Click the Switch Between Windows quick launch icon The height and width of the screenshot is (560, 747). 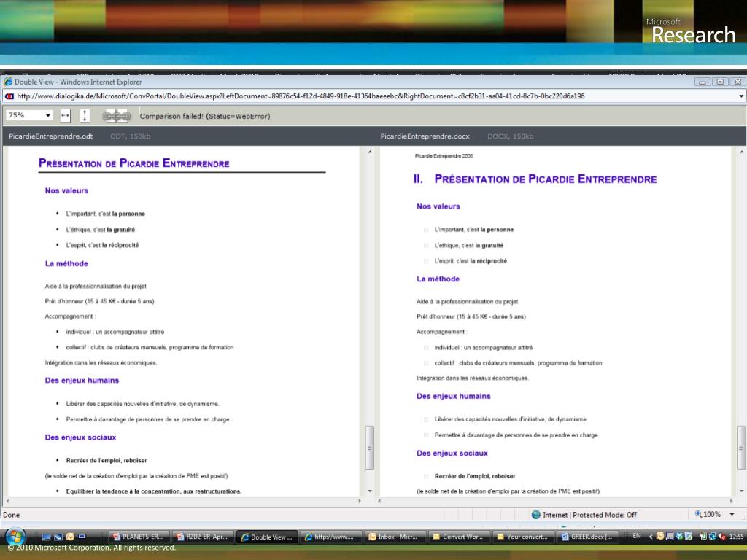tap(58, 537)
